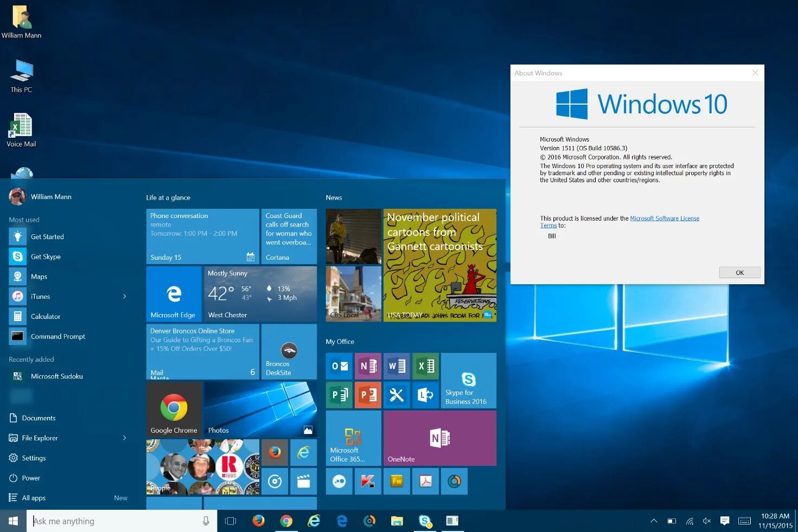
Task: Launch Excel from the Start menu tiles
Action: pyautogui.click(x=425, y=366)
